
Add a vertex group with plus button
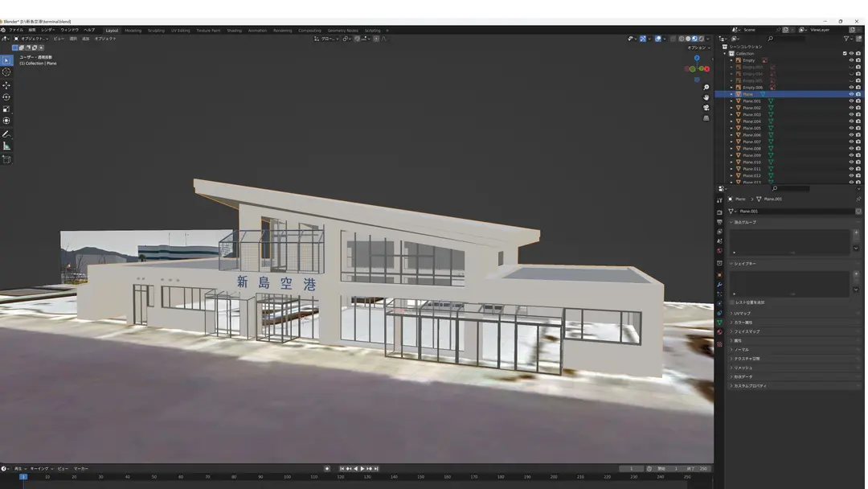pos(856,232)
